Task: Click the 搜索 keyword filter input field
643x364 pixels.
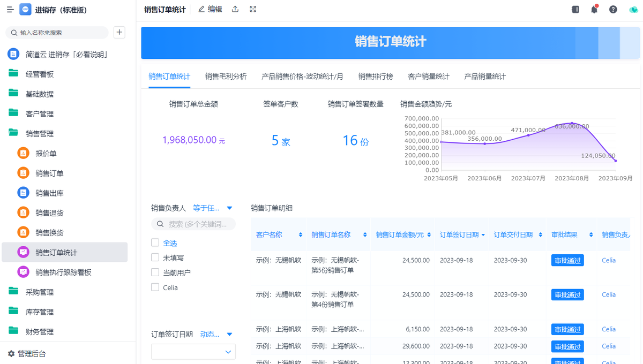Action: pos(198,224)
